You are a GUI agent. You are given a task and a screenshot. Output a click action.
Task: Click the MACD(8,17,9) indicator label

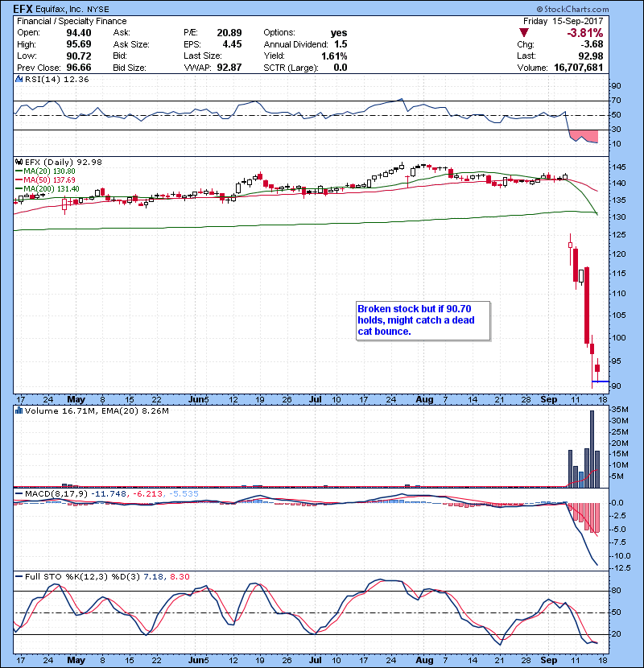pos(56,494)
